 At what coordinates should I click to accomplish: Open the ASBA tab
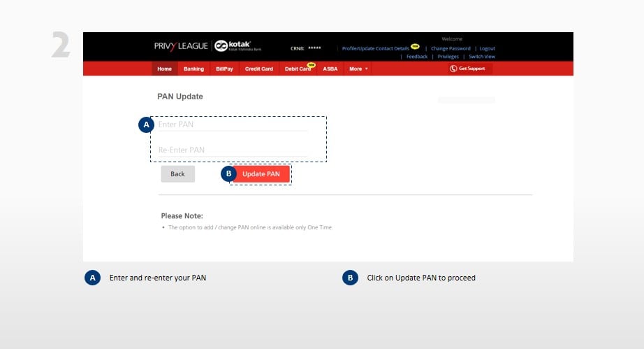(x=330, y=69)
